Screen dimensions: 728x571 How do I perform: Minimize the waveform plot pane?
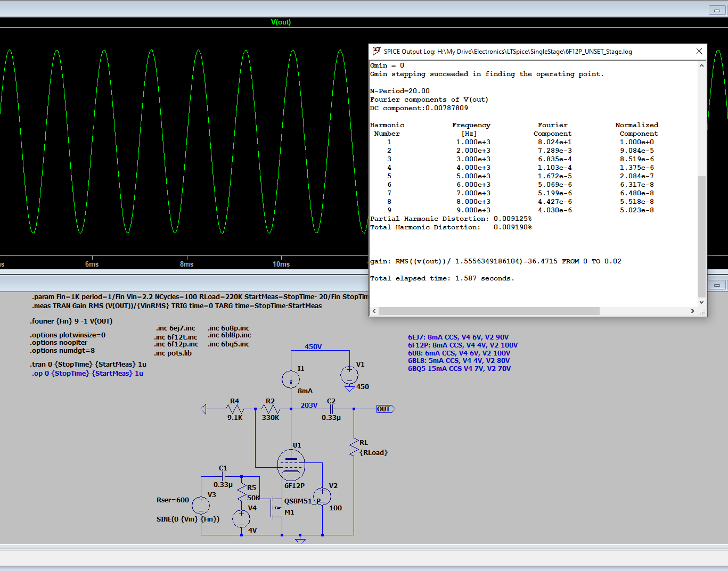717,10
